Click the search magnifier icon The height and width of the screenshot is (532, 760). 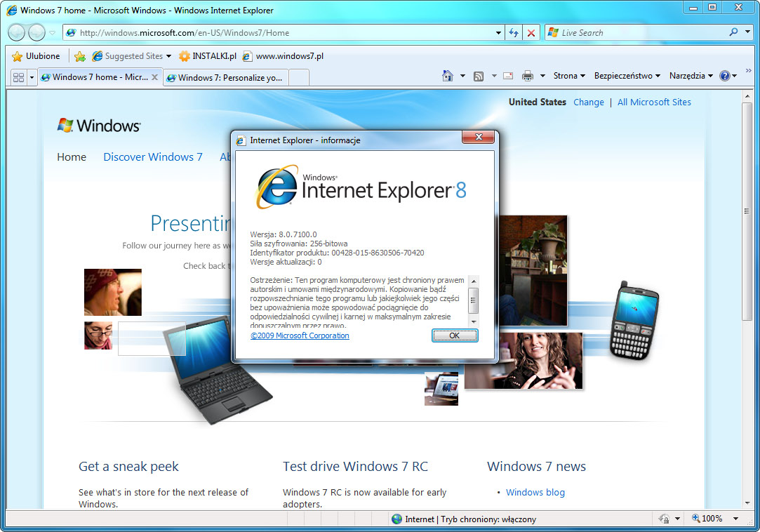[733, 32]
